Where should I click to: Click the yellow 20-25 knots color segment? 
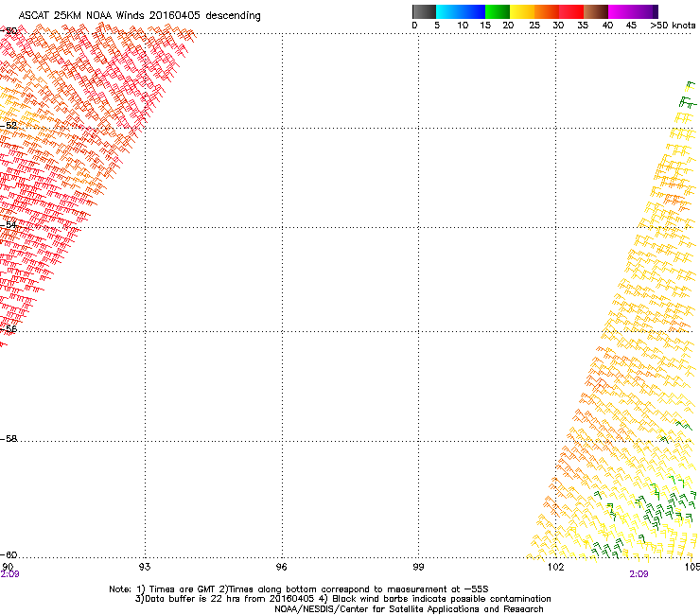[x=522, y=11]
